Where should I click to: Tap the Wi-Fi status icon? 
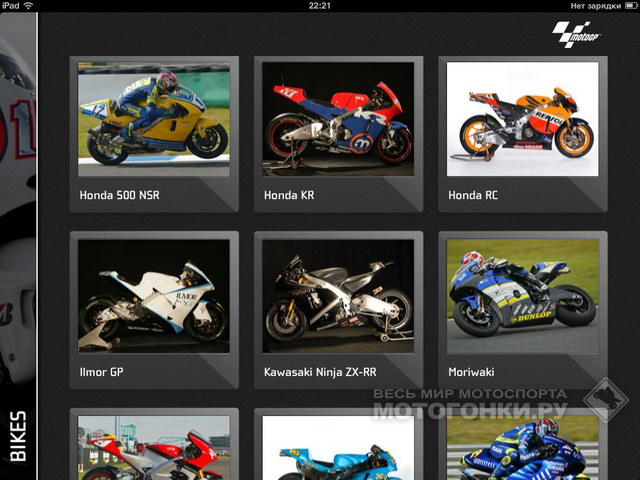coord(28,6)
